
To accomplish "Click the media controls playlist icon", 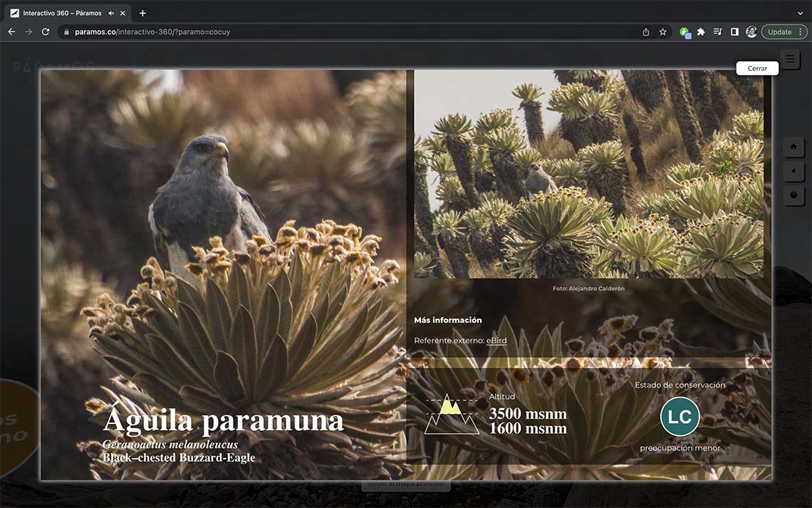I will [x=717, y=32].
